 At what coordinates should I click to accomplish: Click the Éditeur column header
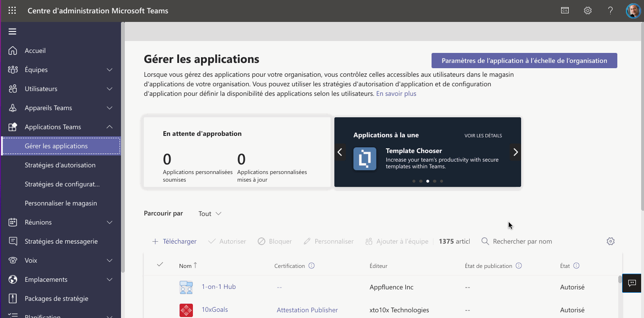click(x=379, y=266)
